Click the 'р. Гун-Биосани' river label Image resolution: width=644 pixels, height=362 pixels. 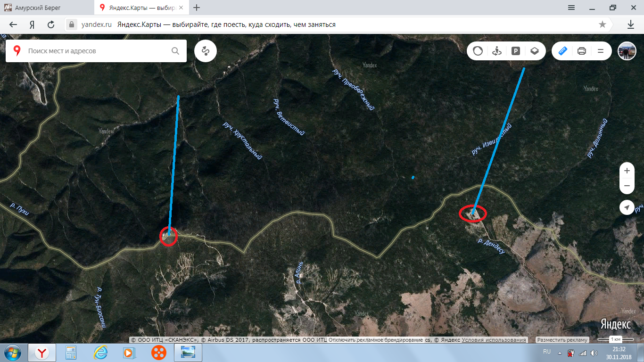click(x=100, y=307)
